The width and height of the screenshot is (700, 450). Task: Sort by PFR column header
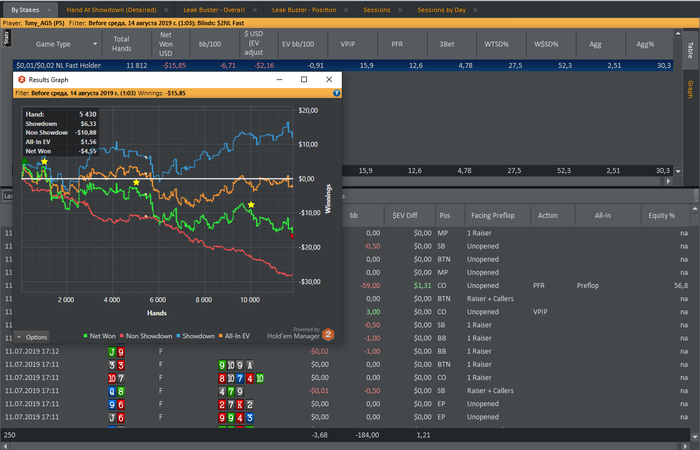pyautogui.click(x=397, y=44)
